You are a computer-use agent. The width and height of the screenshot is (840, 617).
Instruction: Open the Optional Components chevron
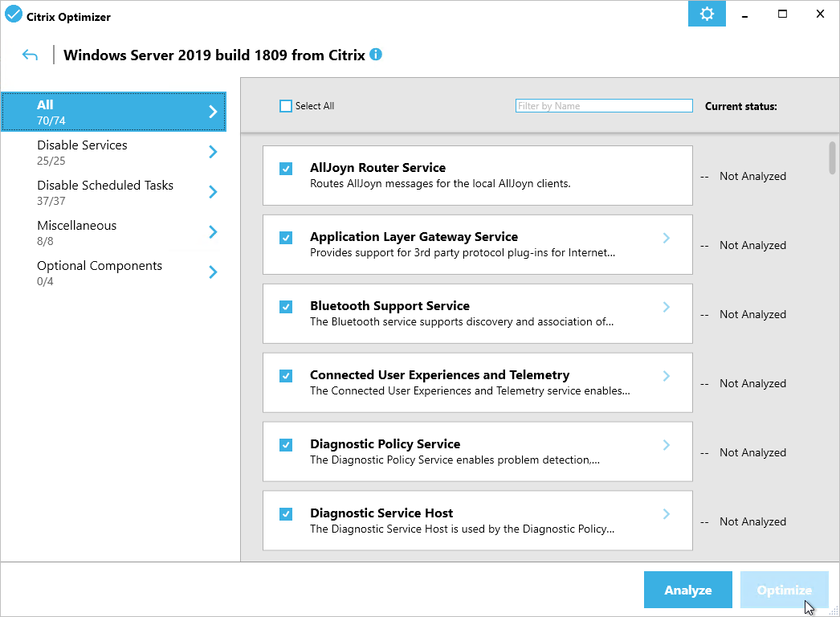[214, 272]
